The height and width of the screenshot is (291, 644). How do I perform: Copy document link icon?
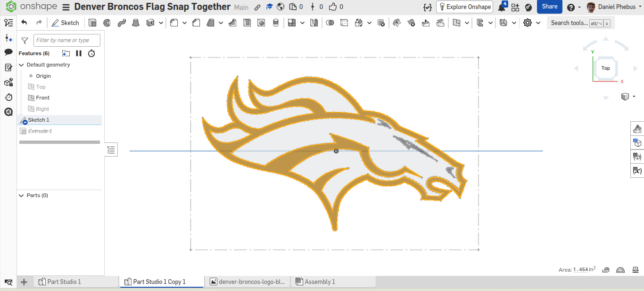click(x=257, y=7)
